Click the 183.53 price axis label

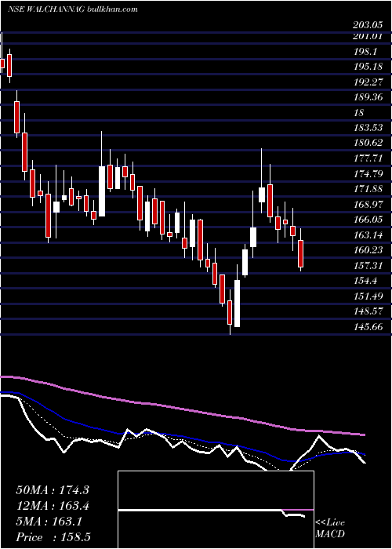(x=368, y=127)
